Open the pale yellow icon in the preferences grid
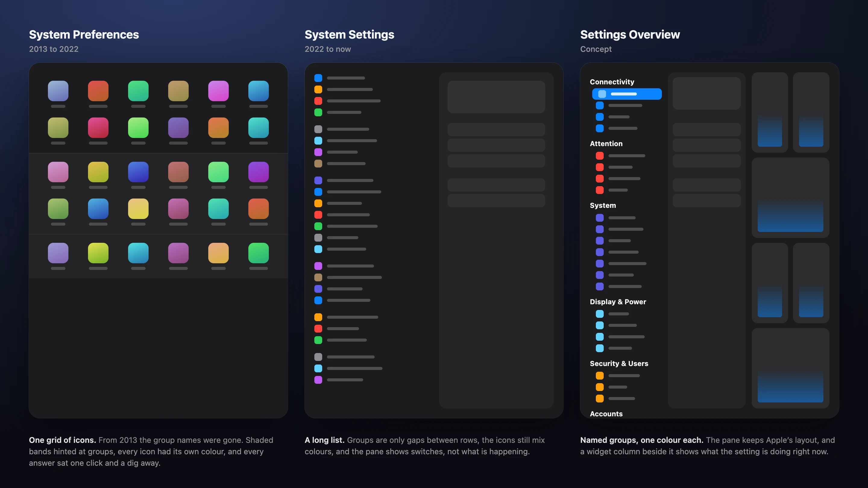 pyautogui.click(x=138, y=208)
